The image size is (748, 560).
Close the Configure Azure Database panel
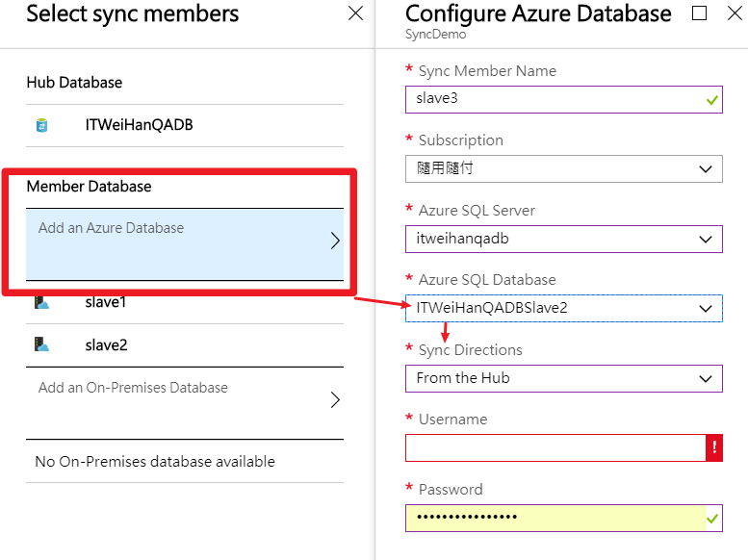coord(735,13)
